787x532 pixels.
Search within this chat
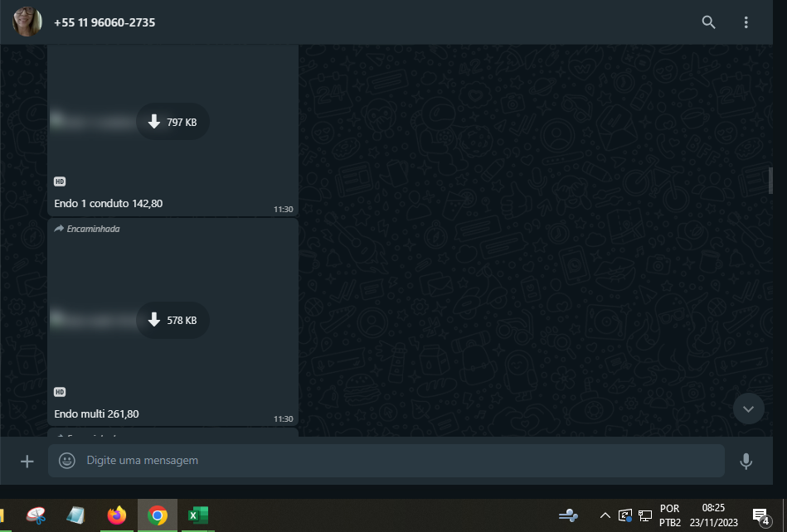pyautogui.click(x=708, y=22)
